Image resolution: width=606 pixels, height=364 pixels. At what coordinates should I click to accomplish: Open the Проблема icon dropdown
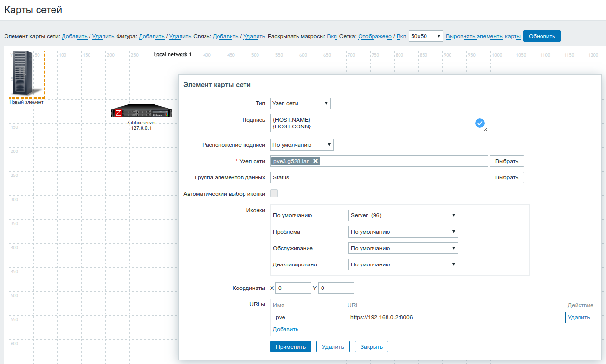[x=403, y=232]
